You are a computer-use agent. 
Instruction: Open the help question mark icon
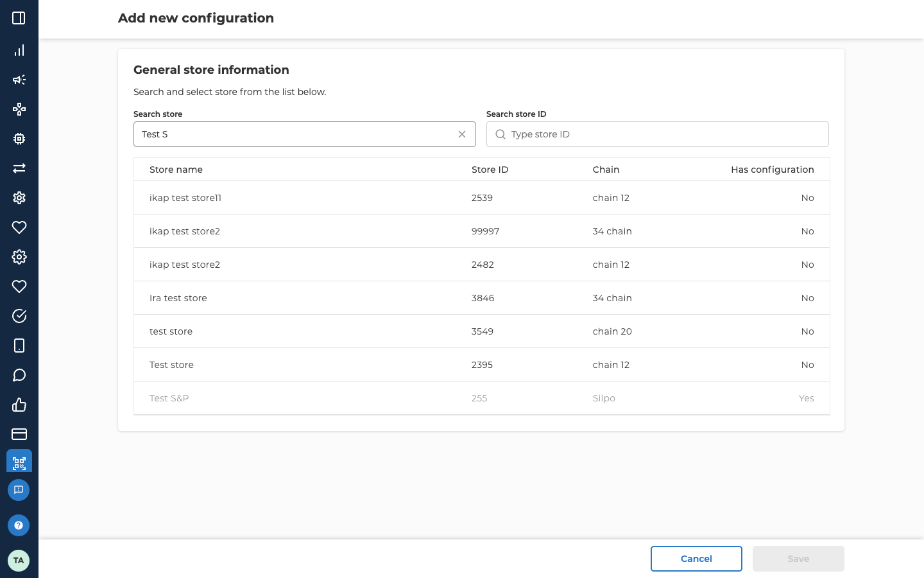(19, 525)
